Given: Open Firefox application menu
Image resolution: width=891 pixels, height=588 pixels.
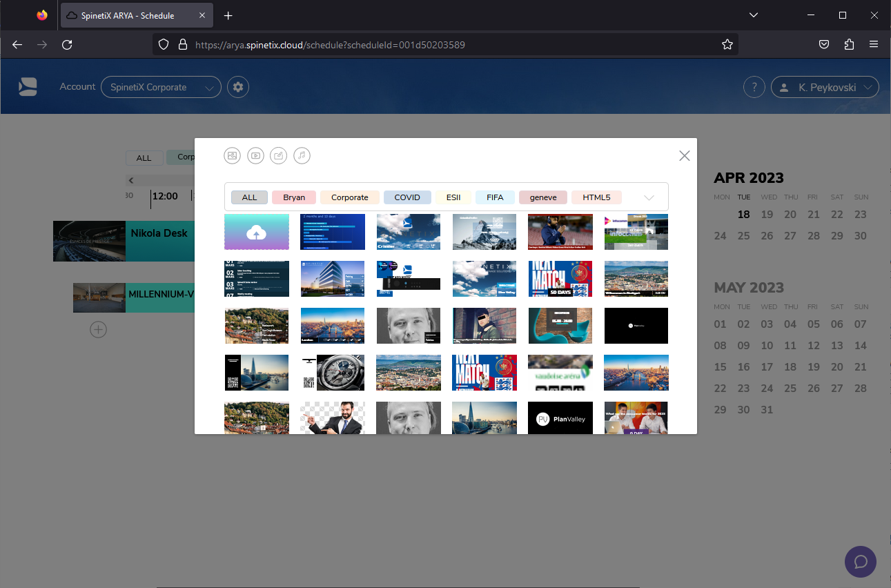Looking at the screenshot, I should tap(874, 44).
